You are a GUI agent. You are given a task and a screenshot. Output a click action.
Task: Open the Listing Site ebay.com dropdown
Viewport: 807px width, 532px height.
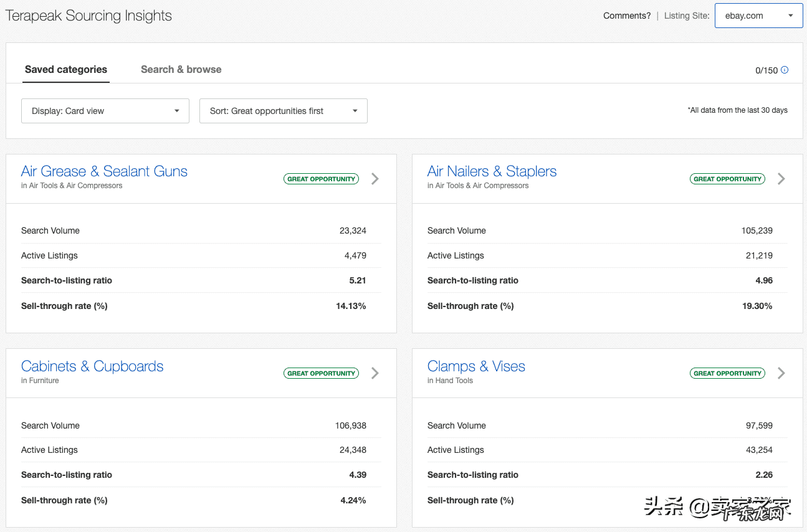pyautogui.click(x=758, y=16)
